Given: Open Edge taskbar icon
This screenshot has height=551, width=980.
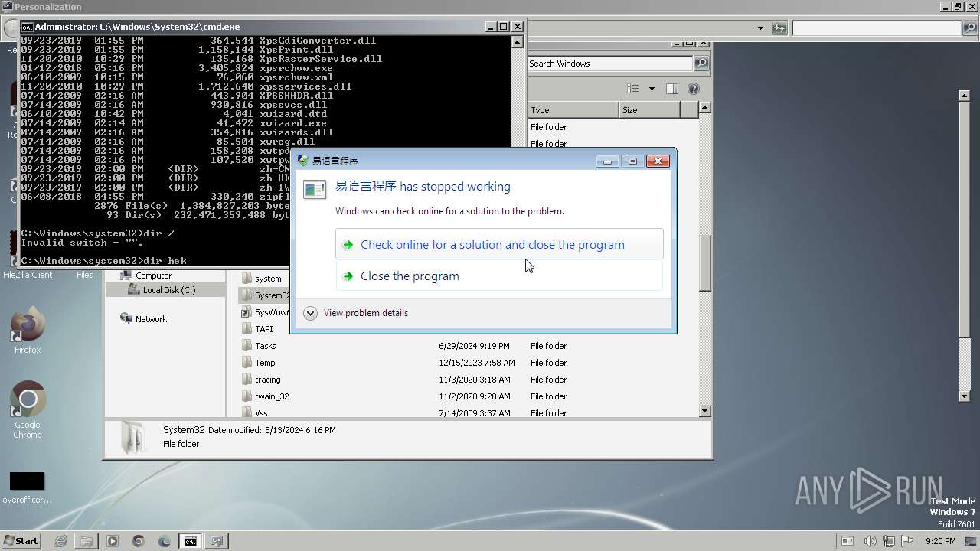Looking at the screenshot, I should (x=165, y=541).
